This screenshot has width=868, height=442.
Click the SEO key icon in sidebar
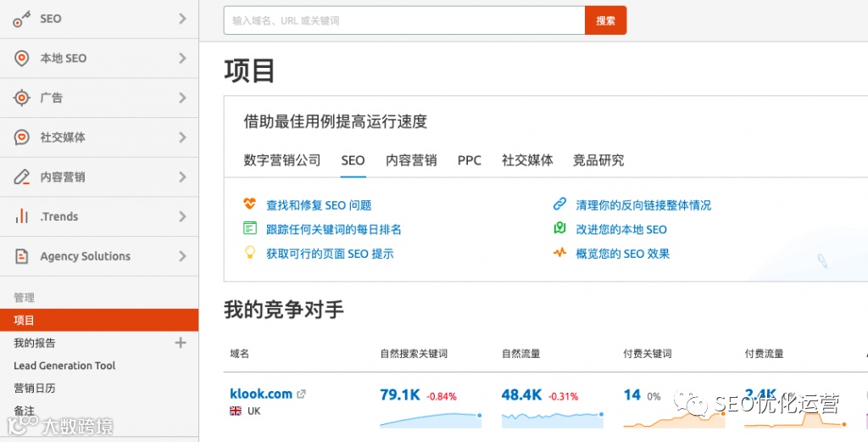tap(22, 19)
